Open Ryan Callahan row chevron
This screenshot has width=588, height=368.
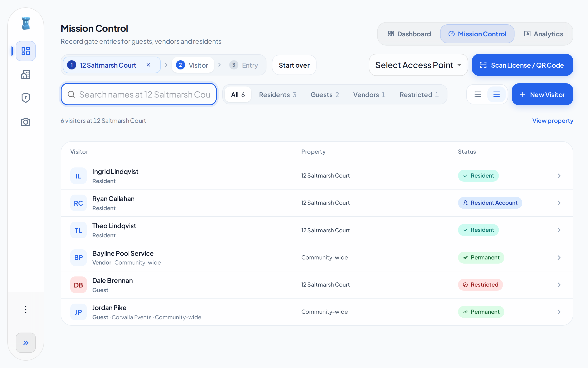559,203
